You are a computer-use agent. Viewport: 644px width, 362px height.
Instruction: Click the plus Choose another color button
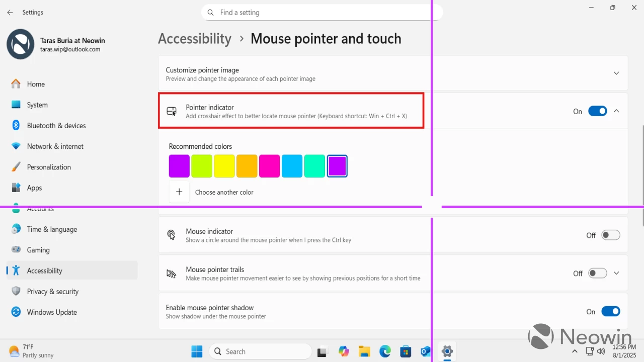click(x=179, y=192)
